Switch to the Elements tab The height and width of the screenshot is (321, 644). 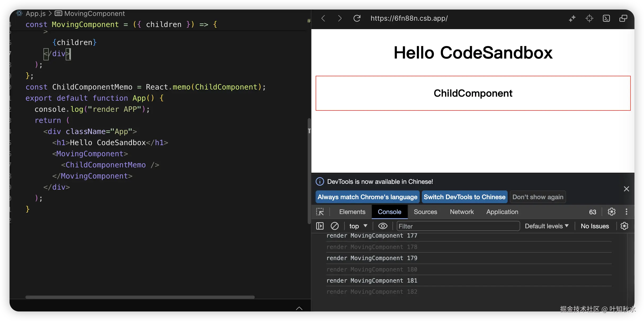352,212
